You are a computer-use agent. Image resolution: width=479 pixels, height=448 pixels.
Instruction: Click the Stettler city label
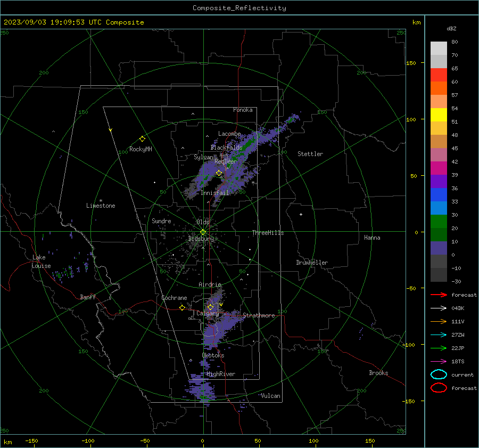coord(310,154)
